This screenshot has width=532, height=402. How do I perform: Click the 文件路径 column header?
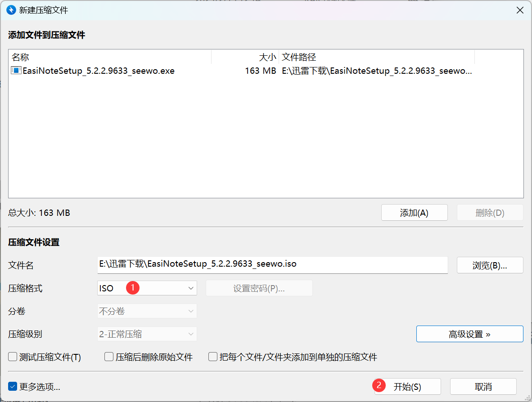[376, 57]
